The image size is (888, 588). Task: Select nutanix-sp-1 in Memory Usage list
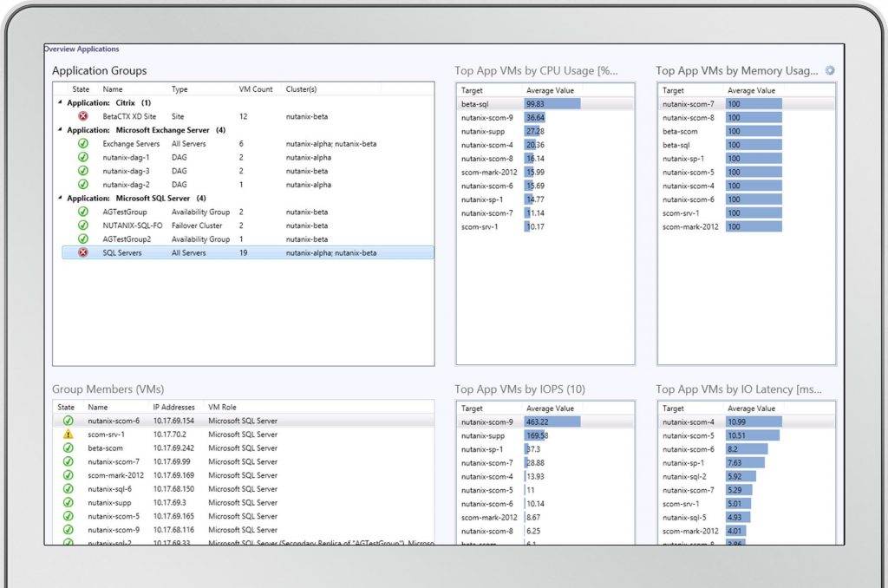pyautogui.click(x=683, y=158)
